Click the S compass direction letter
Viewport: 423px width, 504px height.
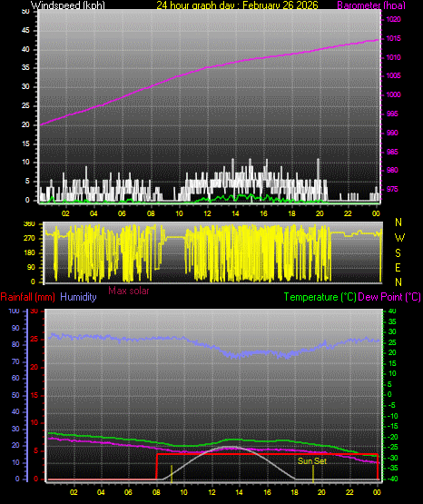click(x=398, y=253)
